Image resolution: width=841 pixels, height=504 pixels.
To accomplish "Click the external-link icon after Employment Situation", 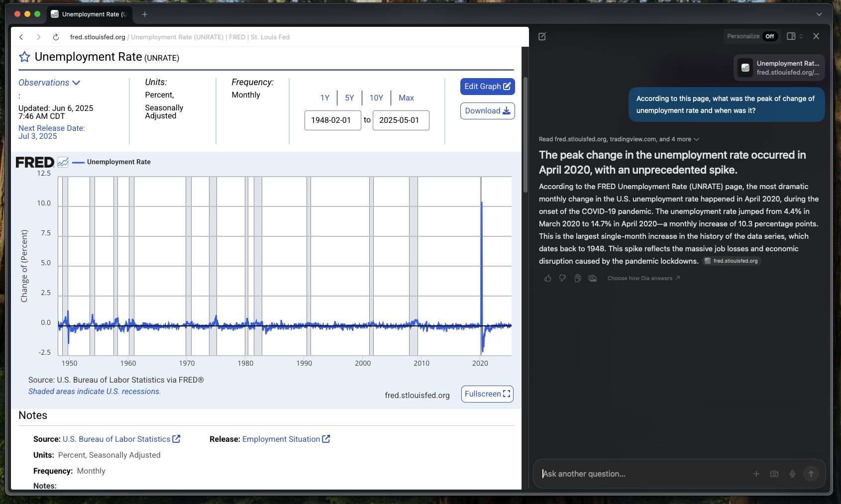I will point(326,439).
